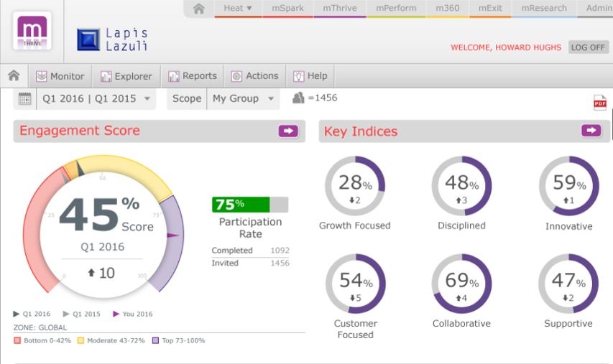The height and width of the screenshot is (364, 613).
Task: Select the Collaborative 69% donut chart
Action: pos(461,284)
